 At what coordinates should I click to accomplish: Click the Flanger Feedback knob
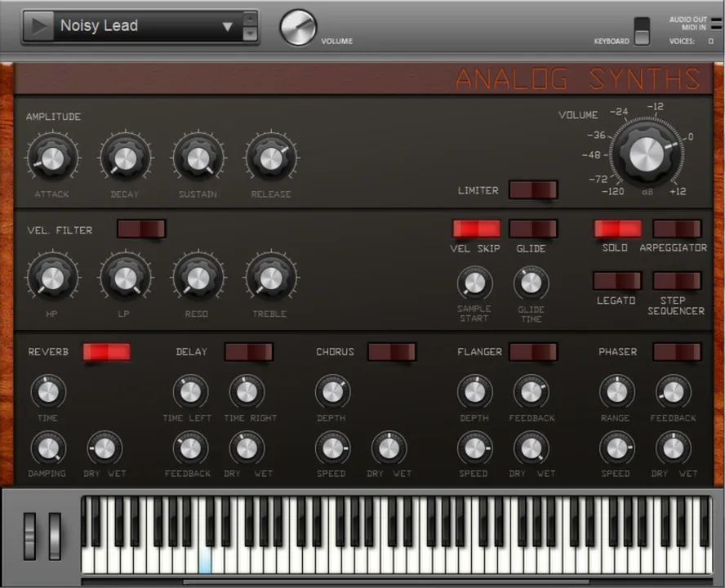[x=532, y=392]
